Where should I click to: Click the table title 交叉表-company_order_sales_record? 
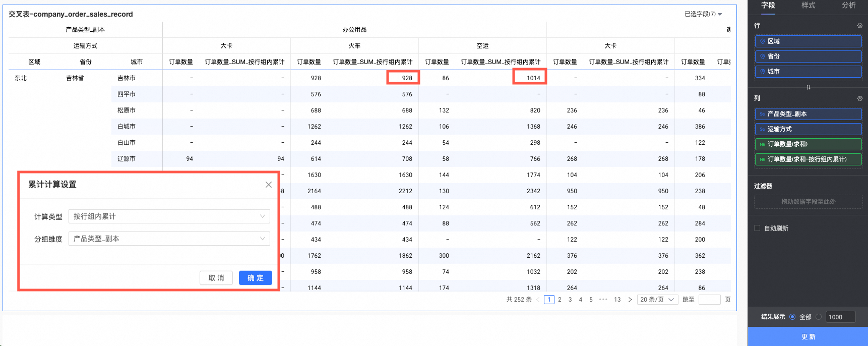pyautogui.click(x=71, y=14)
